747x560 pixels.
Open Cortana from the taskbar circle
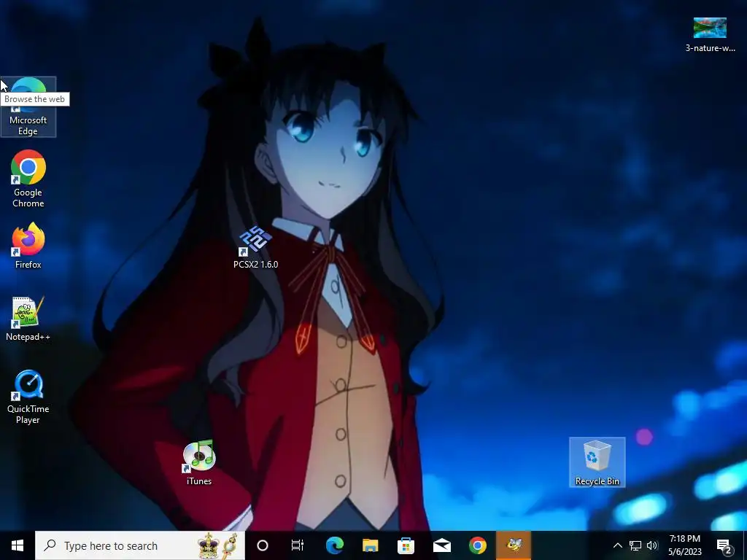[x=263, y=545]
